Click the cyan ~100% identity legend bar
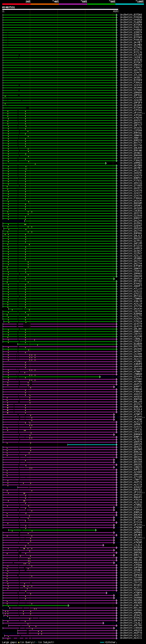Image resolution: width=146 pixels, height=644 pixels. click(130, 4)
